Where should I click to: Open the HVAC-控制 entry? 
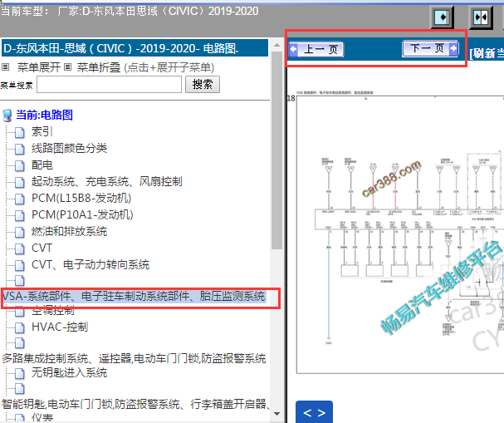[x=60, y=327]
